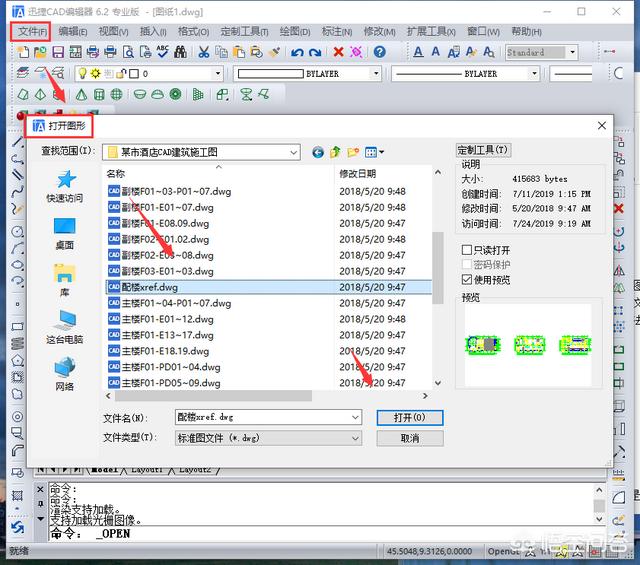This screenshot has height=565, width=640.
Task: Go up one folder level in the dialog
Action: tap(335, 152)
